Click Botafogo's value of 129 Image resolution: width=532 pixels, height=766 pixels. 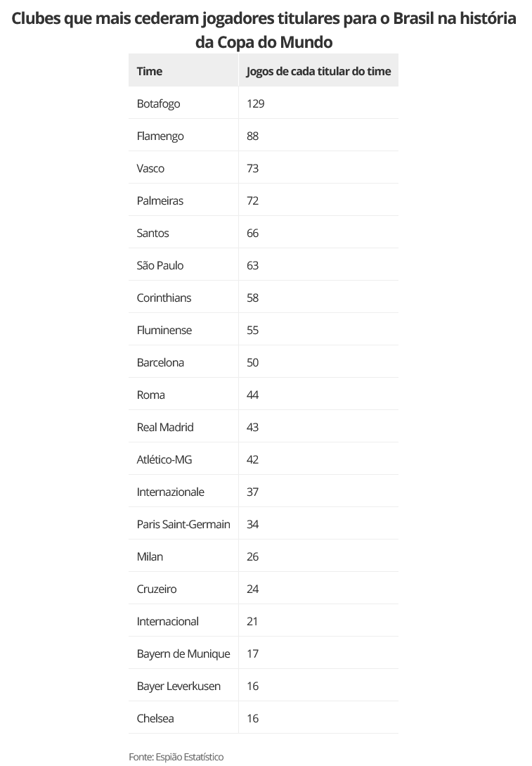click(x=255, y=103)
